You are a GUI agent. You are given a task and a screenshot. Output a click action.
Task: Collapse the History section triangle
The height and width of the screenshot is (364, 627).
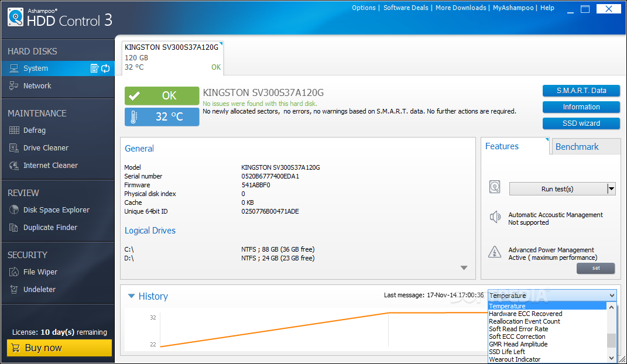pos(131,296)
